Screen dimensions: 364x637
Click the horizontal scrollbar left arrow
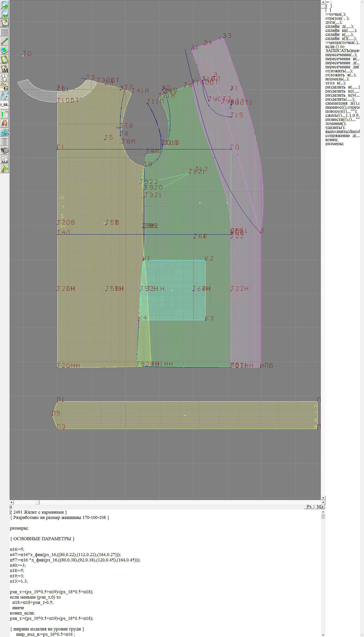click(11, 502)
